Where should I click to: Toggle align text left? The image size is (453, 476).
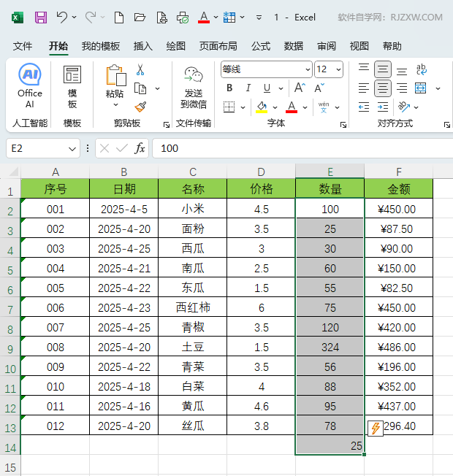[364, 88]
